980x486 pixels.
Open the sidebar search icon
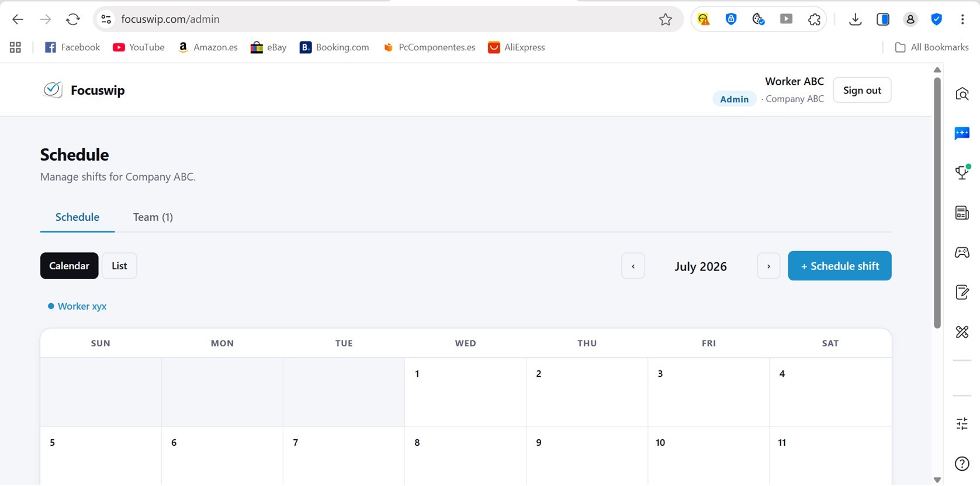[962, 94]
